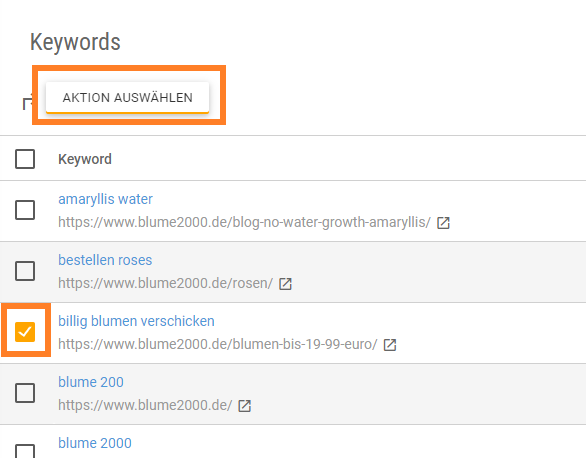
Task: Open the blume 200 keyword link
Action: coord(91,382)
